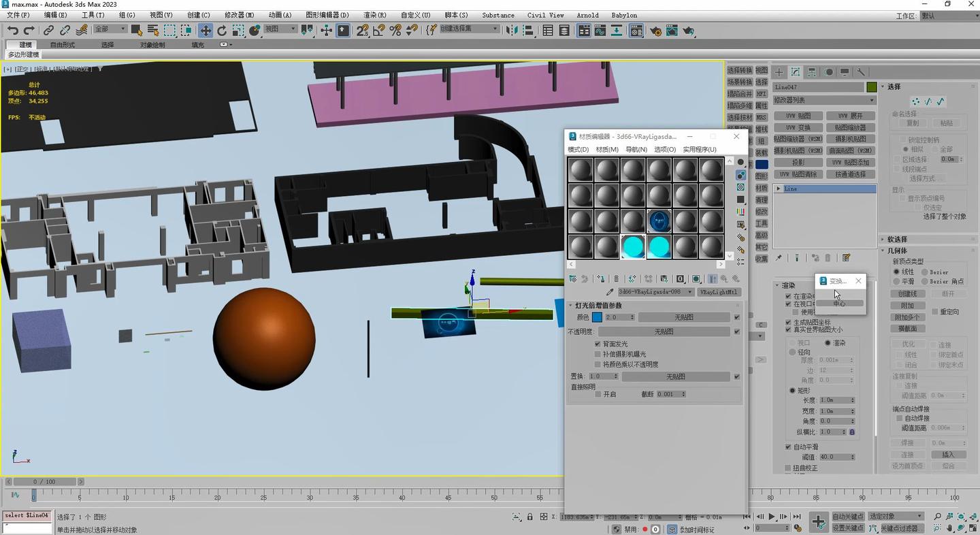
Task: Open the 全部 selection filter dropdown
Action: click(110, 29)
